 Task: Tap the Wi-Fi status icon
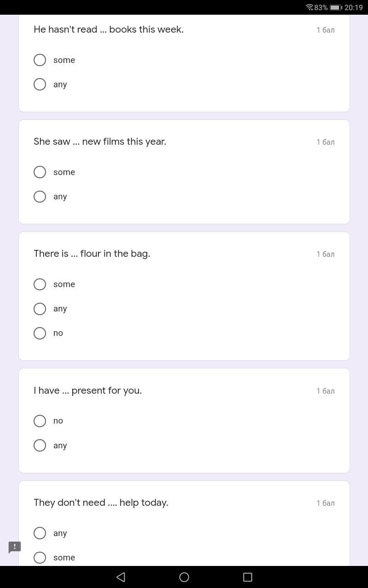click(x=309, y=7)
